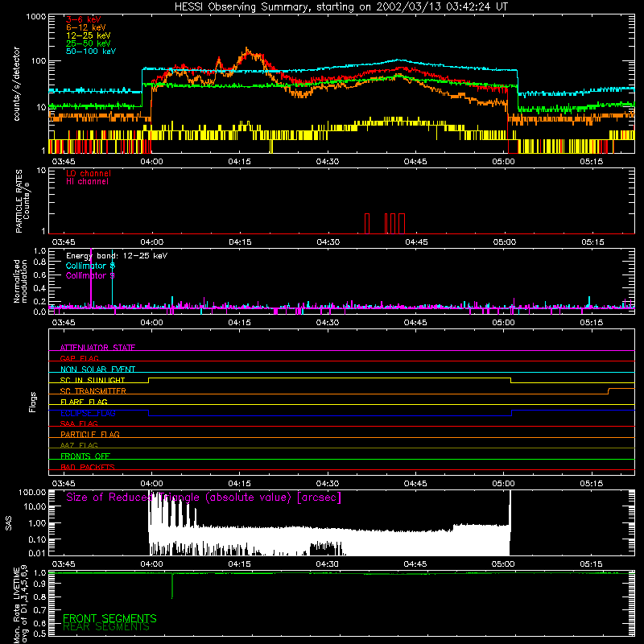Click the "Mon. Rate LIVETIME" axis label
Image resolution: width=644 pixels, height=644 pixels.
coord(21,605)
